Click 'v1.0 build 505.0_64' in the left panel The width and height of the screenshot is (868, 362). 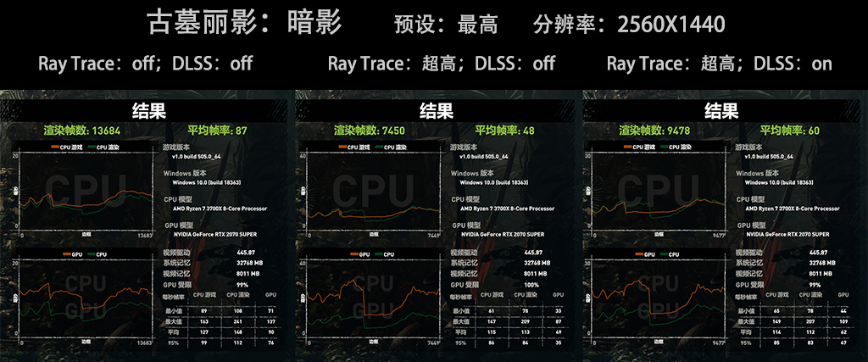tap(196, 157)
